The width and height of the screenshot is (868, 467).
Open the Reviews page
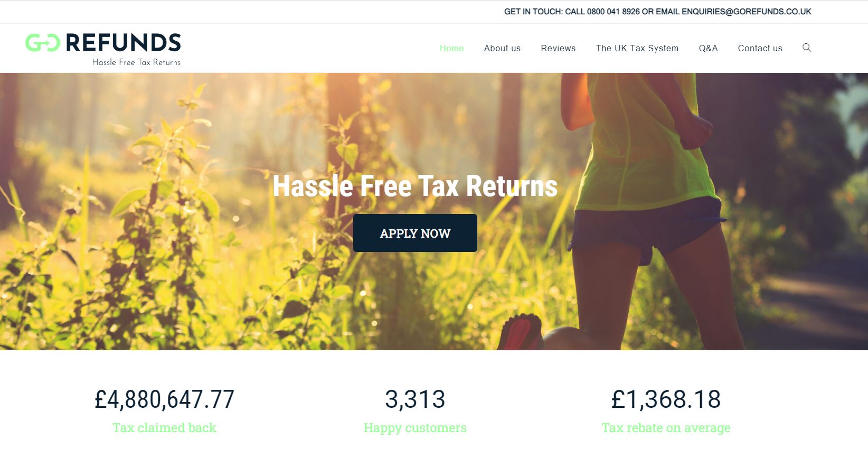[558, 48]
